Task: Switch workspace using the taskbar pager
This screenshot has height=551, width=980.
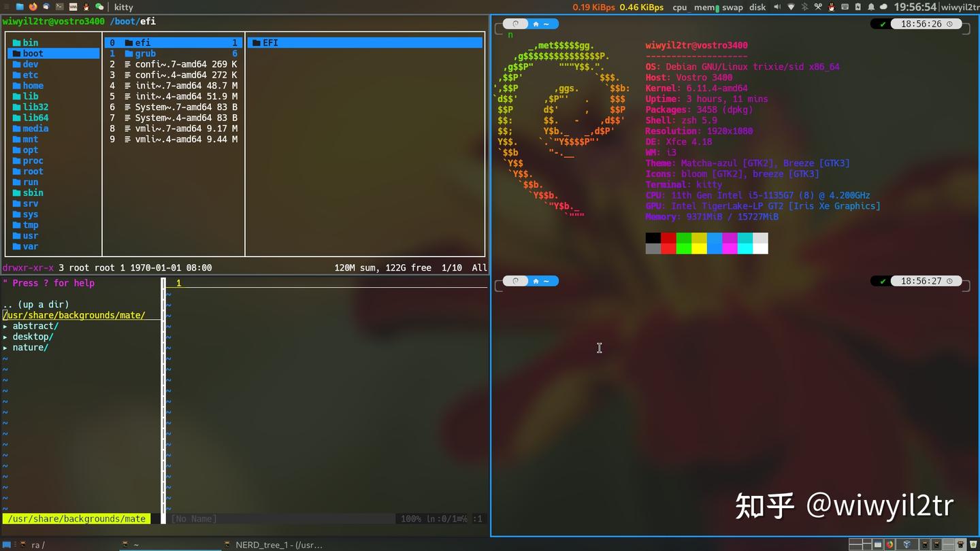Action: tap(864, 544)
